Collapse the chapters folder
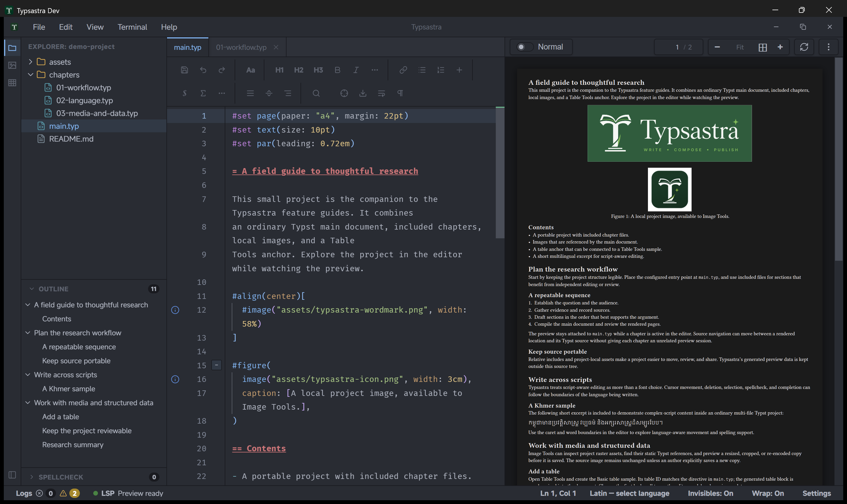 coord(30,74)
